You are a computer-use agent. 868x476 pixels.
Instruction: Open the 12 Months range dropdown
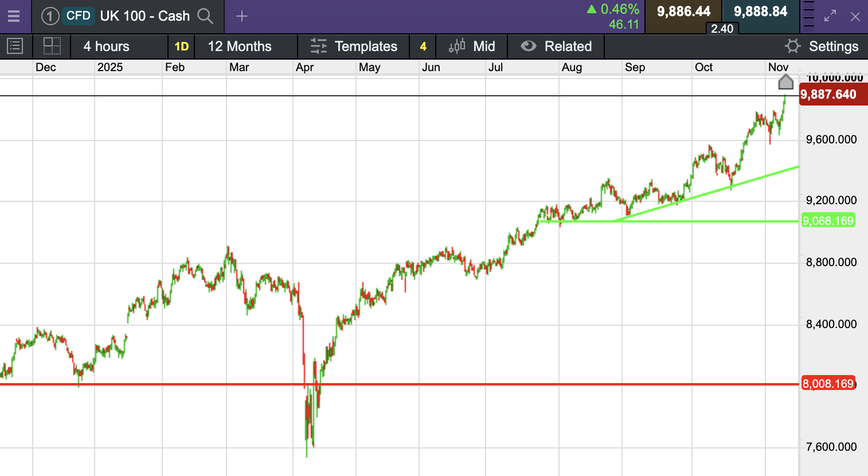(x=240, y=46)
